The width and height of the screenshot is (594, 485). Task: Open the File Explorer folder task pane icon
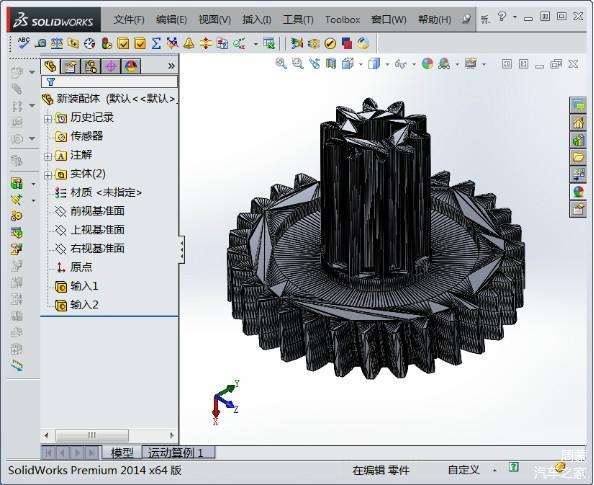(x=578, y=156)
